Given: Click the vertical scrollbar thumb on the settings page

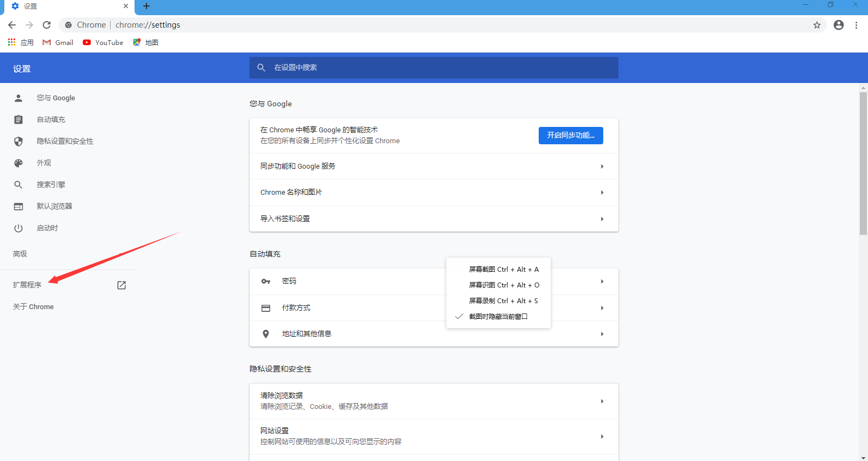Looking at the screenshot, I should 863,163.
